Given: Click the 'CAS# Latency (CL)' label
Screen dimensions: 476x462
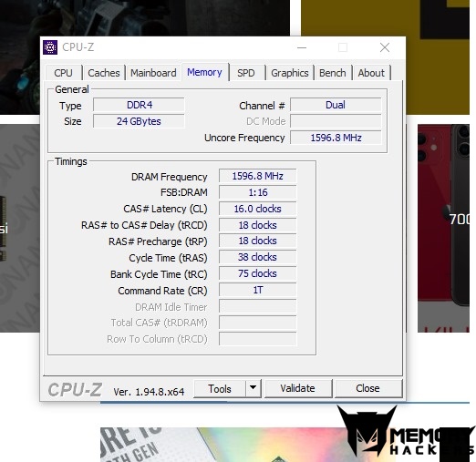Looking at the screenshot, I should (x=165, y=209).
